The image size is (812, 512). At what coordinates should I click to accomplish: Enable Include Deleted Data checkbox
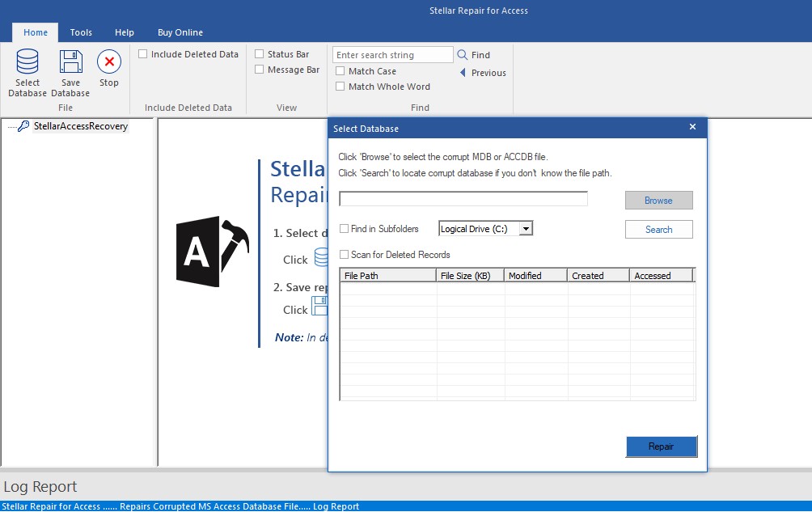pos(143,54)
